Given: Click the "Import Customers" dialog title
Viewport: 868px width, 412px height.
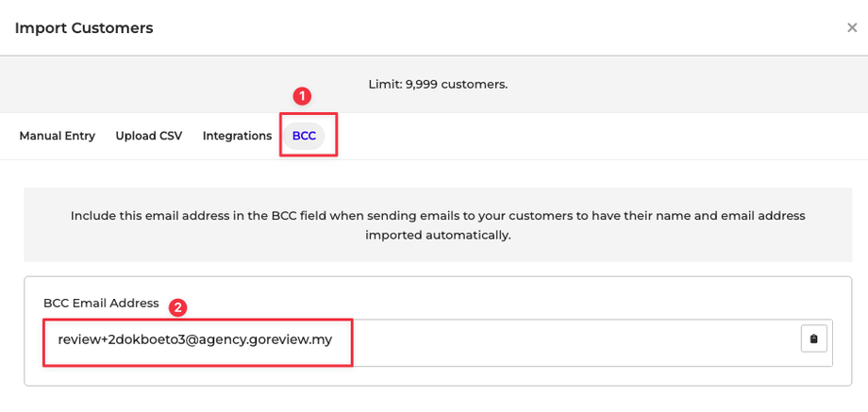Looking at the screenshot, I should click(84, 28).
